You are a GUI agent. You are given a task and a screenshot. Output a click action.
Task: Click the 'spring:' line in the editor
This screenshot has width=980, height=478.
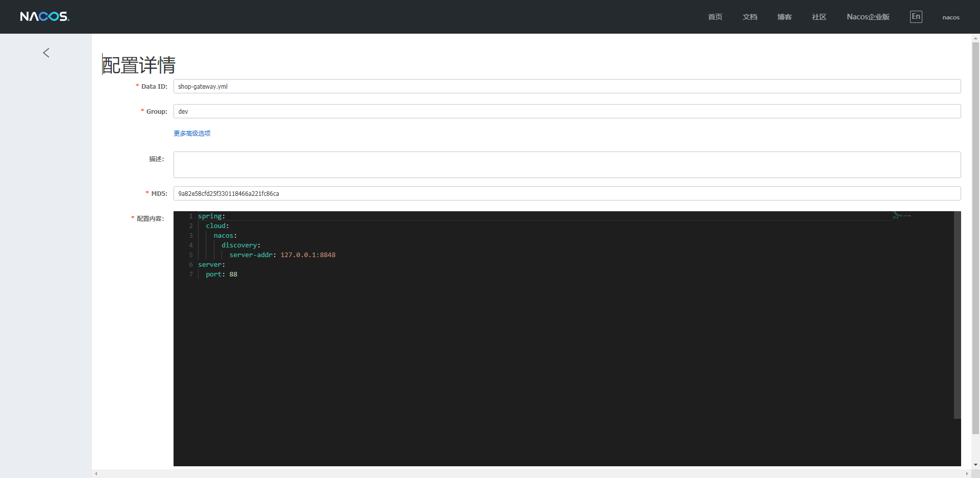click(x=211, y=216)
